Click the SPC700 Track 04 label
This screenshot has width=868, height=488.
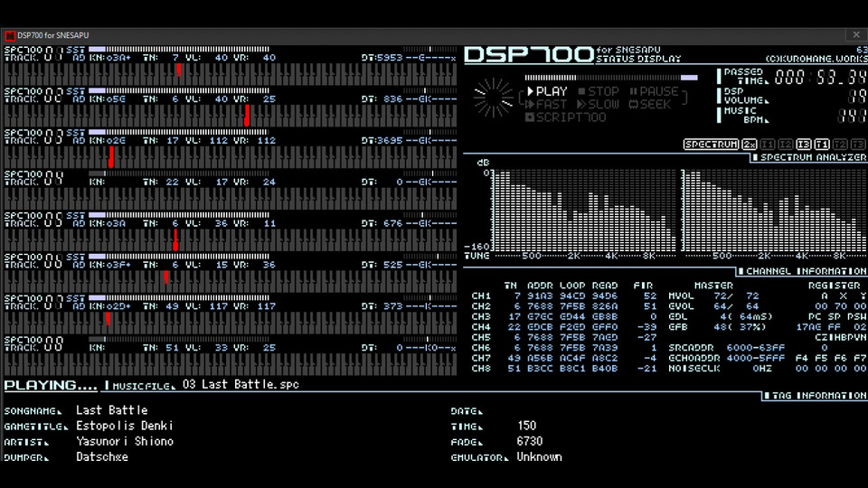point(33,178)
